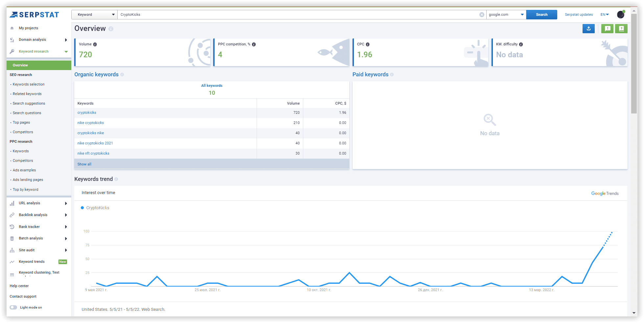
Task: Open the nike nft cryptokicks keyword link
Action: point(93,154)
